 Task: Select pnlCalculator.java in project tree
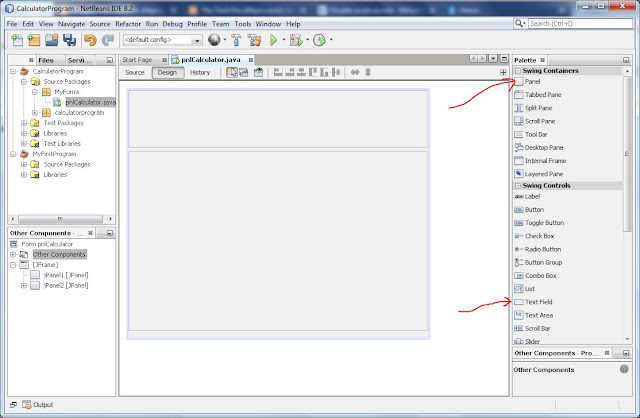click(x=90, y=102)
